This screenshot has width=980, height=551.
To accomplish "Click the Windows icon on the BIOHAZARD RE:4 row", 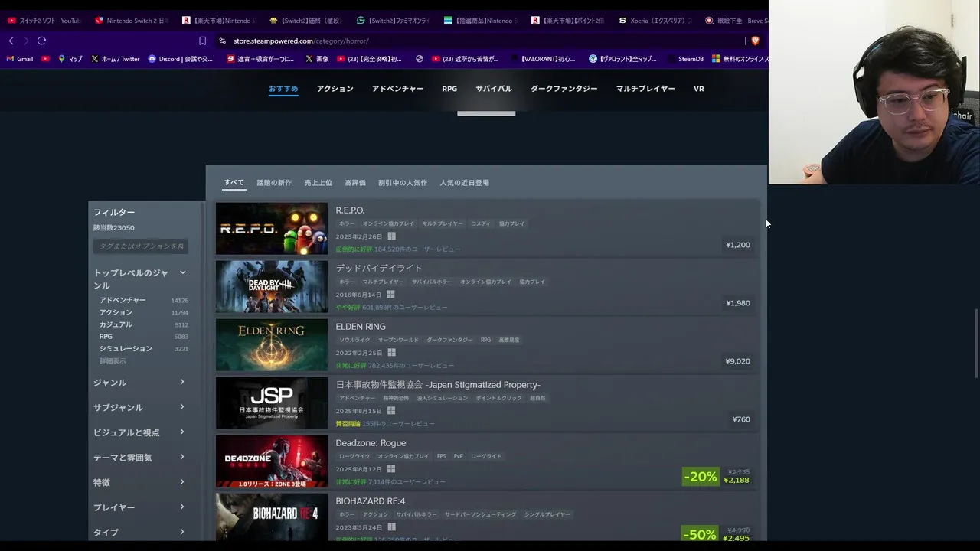I will click(391, 527).
